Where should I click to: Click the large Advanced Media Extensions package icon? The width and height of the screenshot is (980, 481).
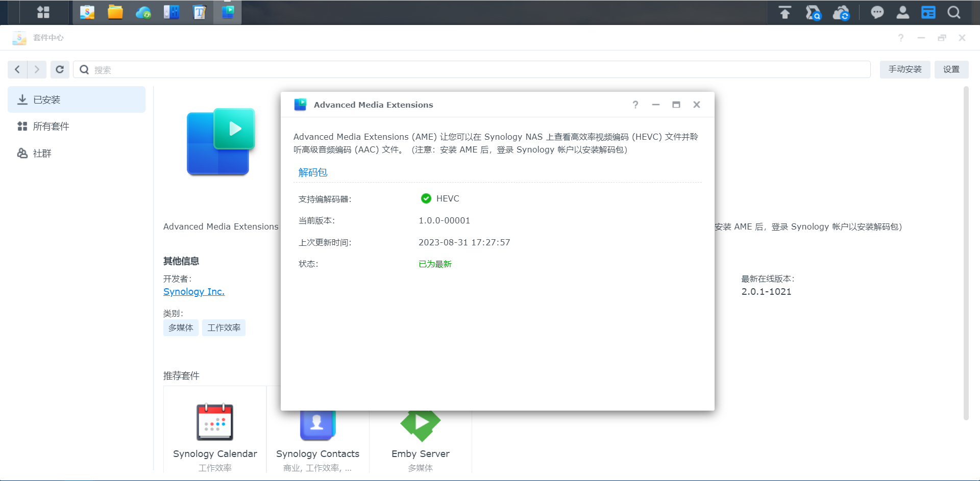click(220, 142)
